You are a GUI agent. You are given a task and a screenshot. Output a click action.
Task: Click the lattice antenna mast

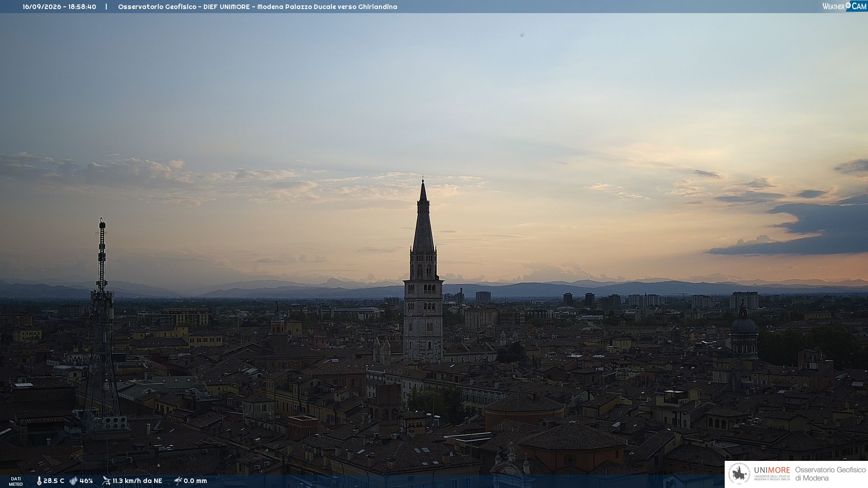point(101,325)
